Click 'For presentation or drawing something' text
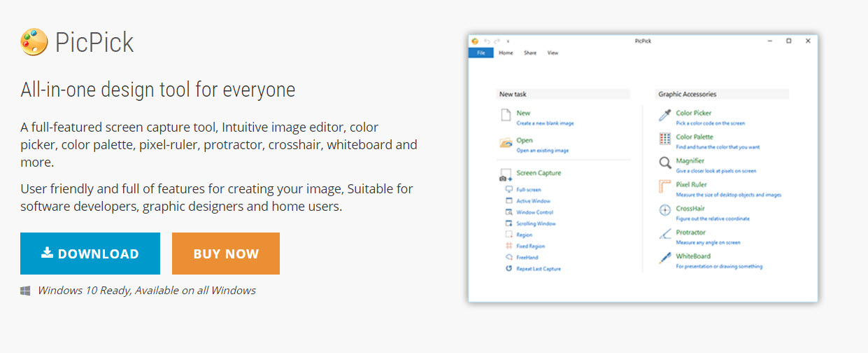Viewport: 868px width, 353px height. click(x=719, y=266)
